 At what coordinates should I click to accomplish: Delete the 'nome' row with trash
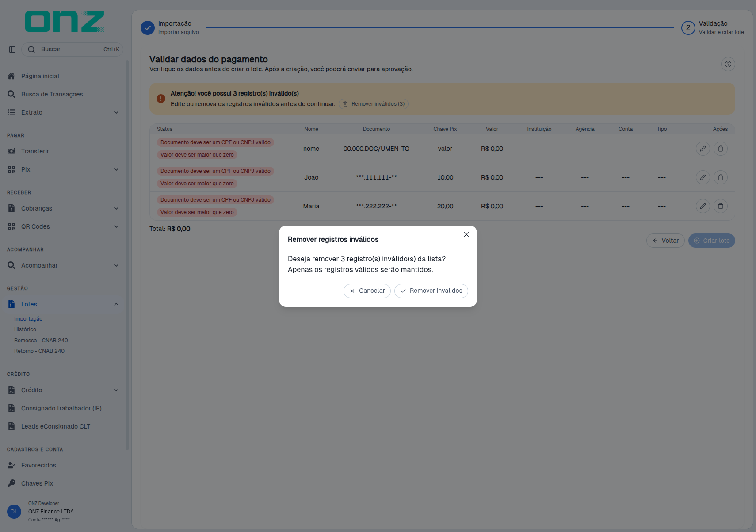pyautogui.click(x=721, y=149)
